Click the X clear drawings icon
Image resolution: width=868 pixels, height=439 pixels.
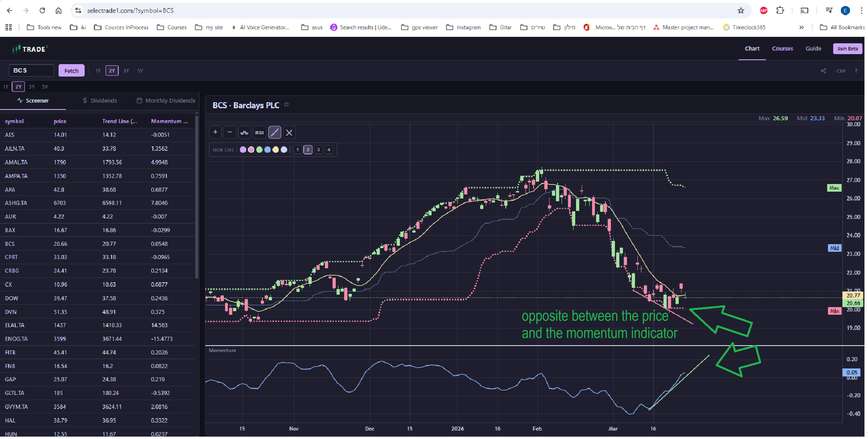[x=289, y=132]
